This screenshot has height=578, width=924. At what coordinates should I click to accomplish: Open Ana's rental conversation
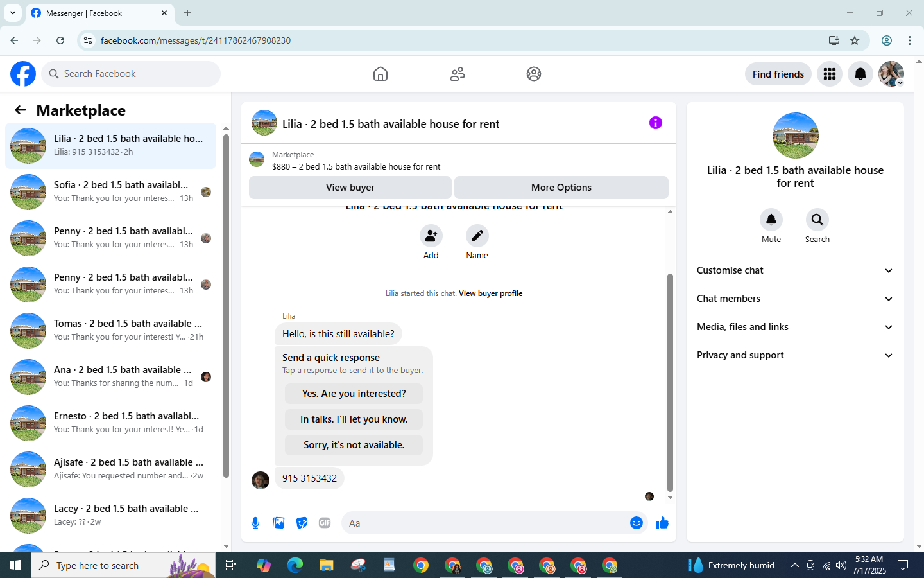[110, 376]
